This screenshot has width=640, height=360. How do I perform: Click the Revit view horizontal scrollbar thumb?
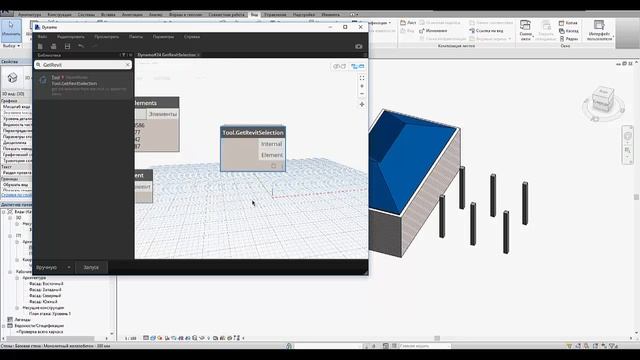[437, 338]
